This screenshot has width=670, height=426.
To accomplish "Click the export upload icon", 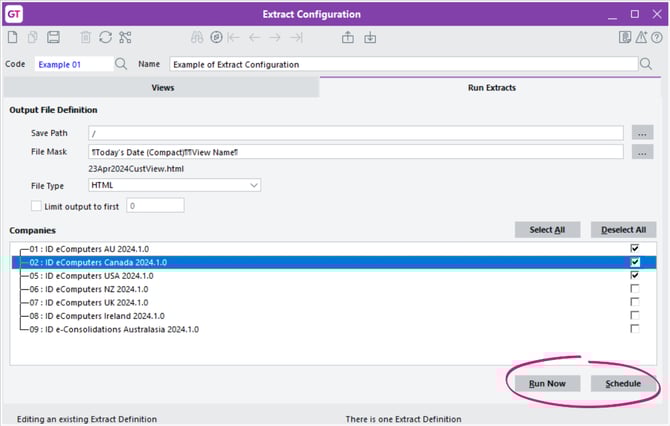I will point(348,38).
